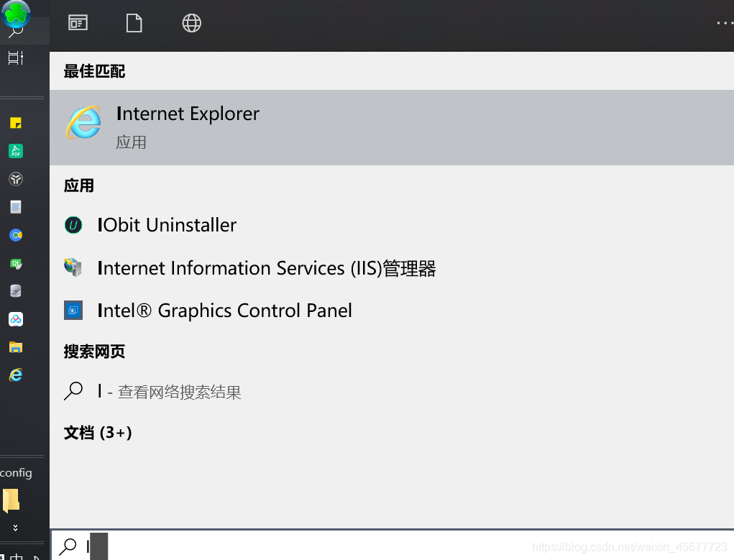
Task: Select the Documents search filter icon
Action: [134, 22]
